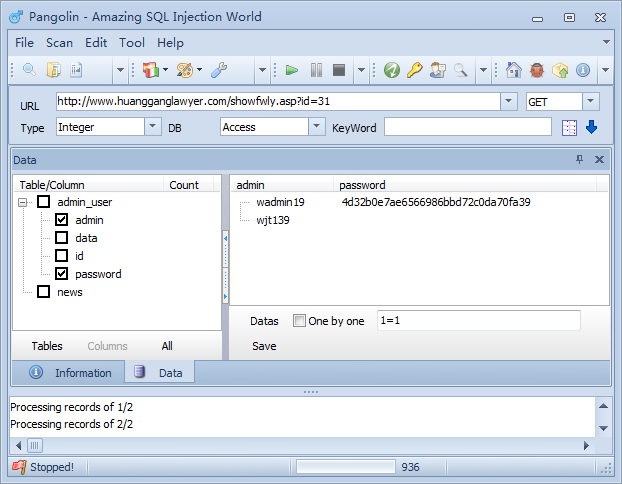Switch to the Data tab
The image size is (622, 484).
tap(159, 373)
